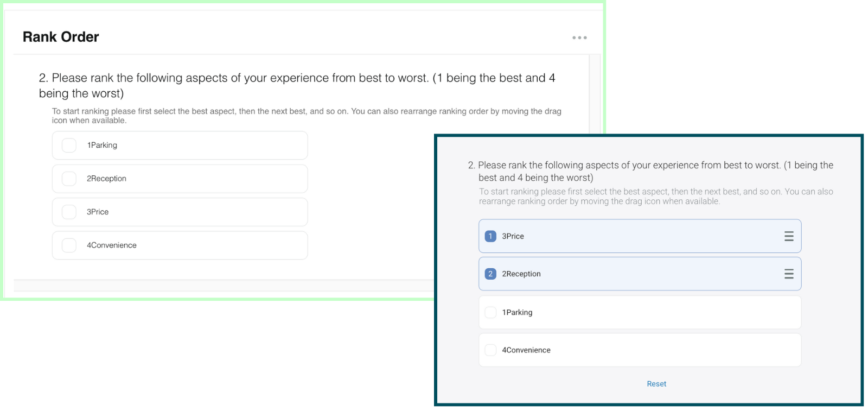This screenshot has width=868, height=417.
Task: Click drag handle icon on 3Price row
Action: (x=789, y=236)
